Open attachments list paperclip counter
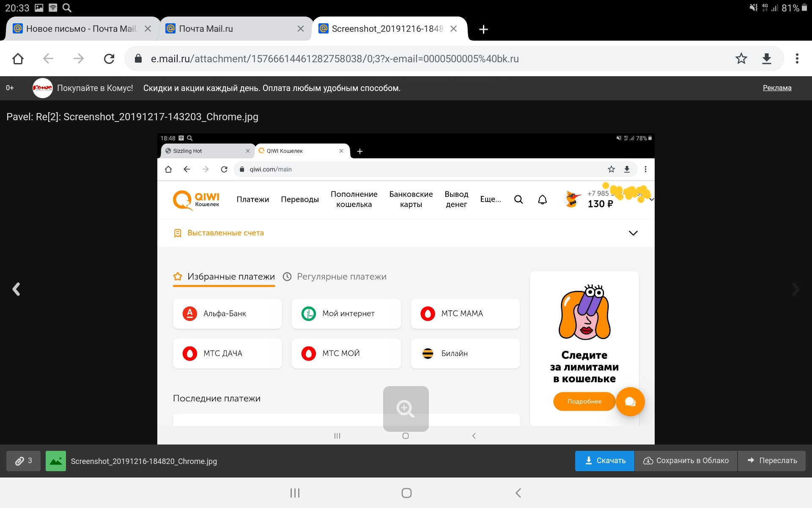812x508 pixels. [24, 461]
